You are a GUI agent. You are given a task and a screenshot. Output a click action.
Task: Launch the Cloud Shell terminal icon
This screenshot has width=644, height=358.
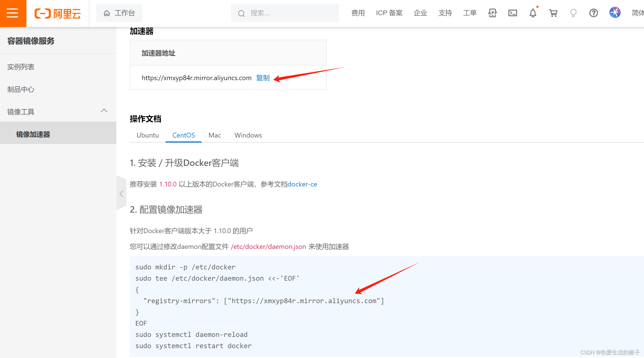[512, 13]
